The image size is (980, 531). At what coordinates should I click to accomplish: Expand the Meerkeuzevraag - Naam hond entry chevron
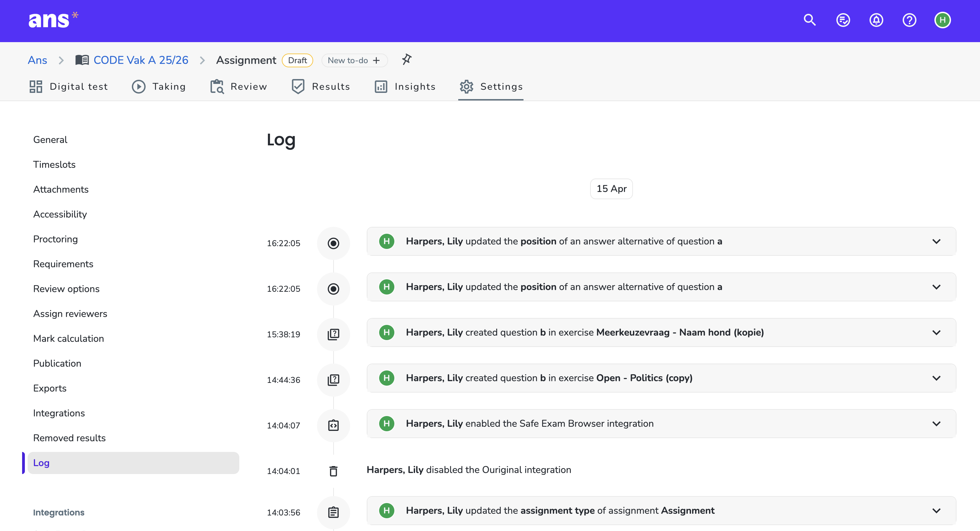[x=936, y=332]
